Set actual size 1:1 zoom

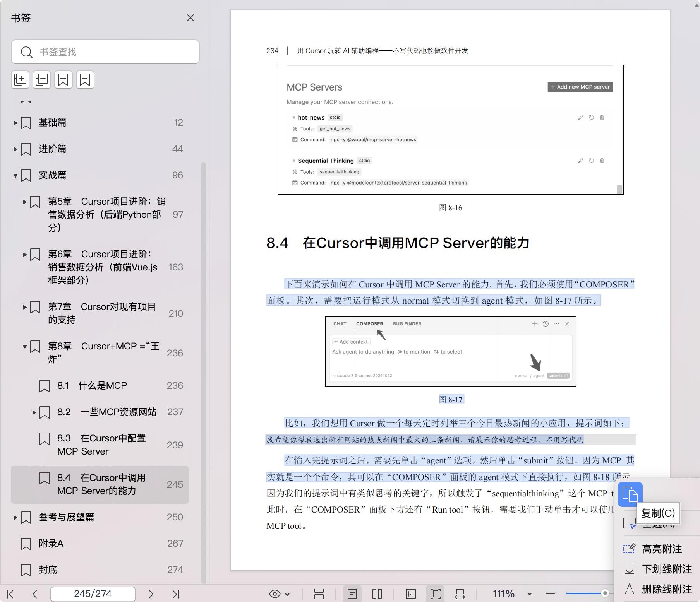pos(411,594)
